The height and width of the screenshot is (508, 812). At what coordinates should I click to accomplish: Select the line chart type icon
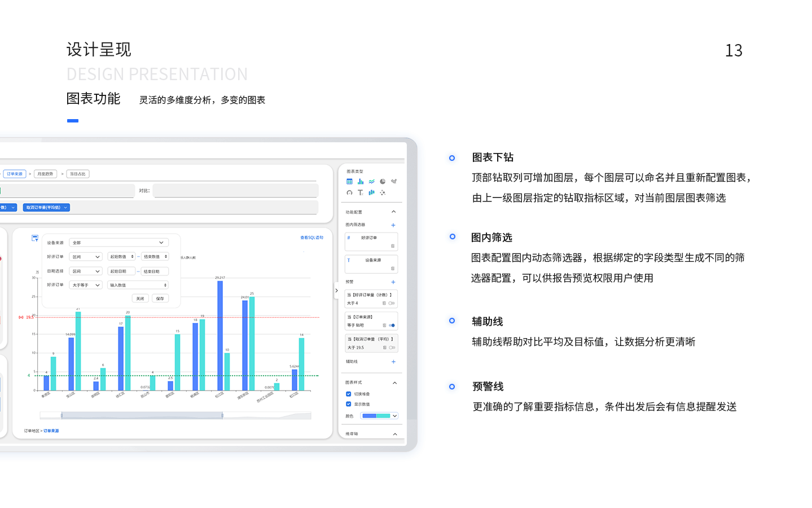371,182
